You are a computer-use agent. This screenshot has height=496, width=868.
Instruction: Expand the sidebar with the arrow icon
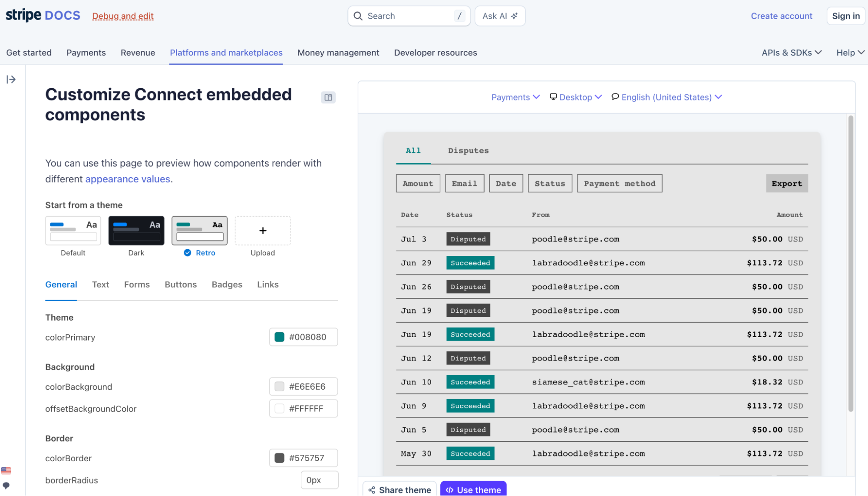(11, 79)
